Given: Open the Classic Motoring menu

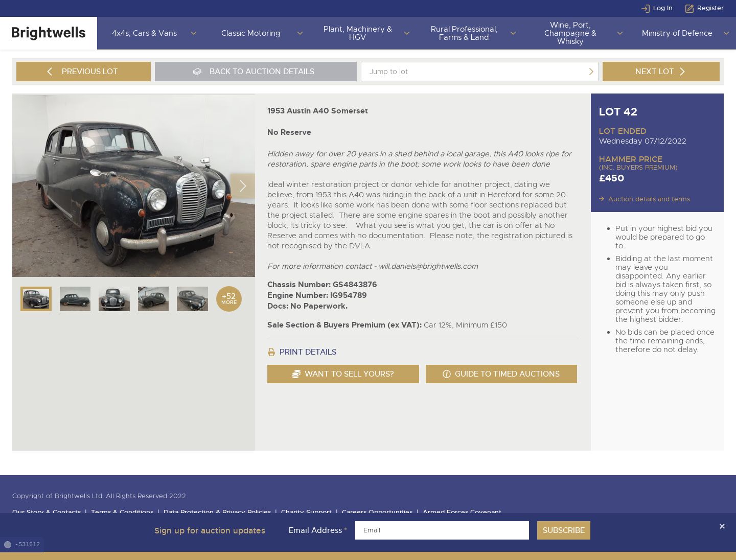Looking at the screenshot, I should [x=251, y=33].
